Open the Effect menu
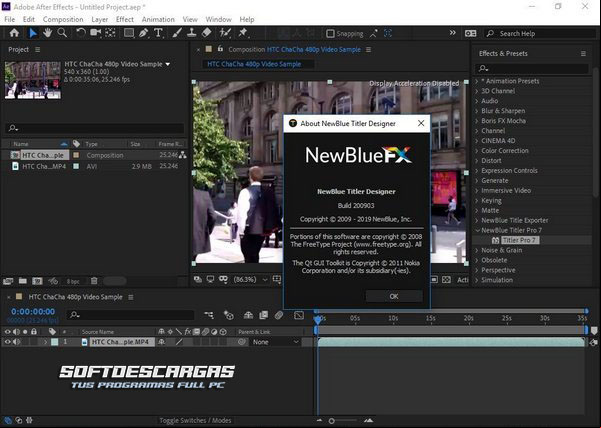The image size is (601, 428). click(125, 19)
